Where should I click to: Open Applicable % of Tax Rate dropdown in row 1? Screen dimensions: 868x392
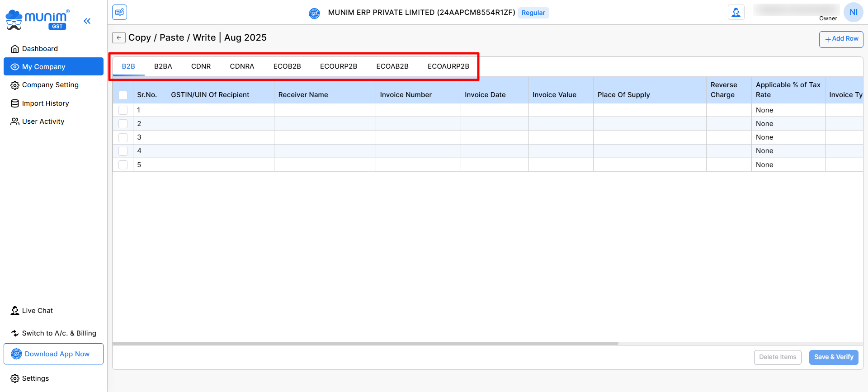(x=788, y=110)
